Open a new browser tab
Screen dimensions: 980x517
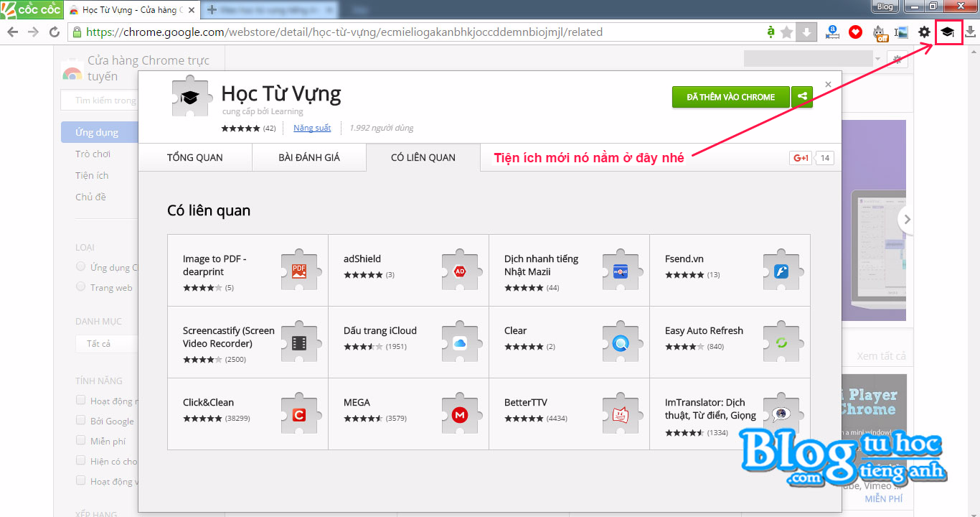[212, 10]
